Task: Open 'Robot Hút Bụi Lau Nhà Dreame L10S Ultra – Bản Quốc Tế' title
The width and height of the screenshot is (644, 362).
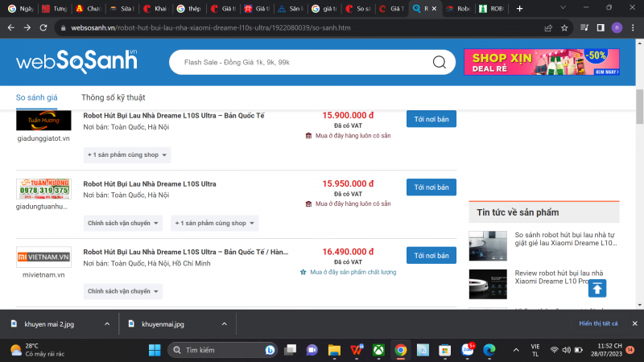Action: 174,115
